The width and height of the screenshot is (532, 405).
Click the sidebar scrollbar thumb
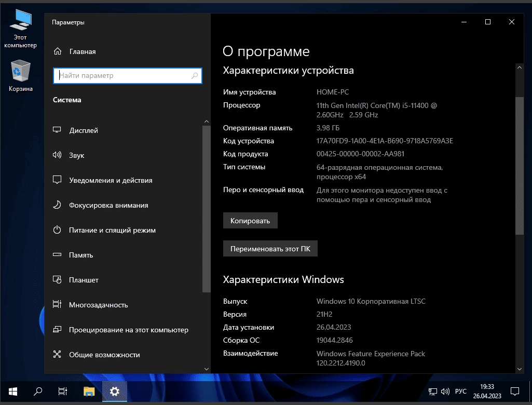(x=206, y=209)
